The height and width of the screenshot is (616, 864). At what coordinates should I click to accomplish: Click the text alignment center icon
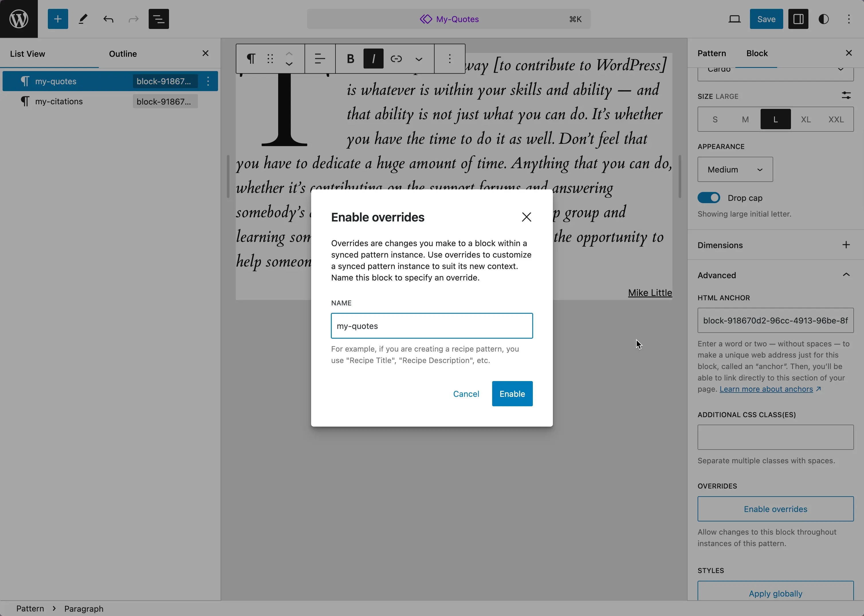pyautogui.click(x=319, y=59)
